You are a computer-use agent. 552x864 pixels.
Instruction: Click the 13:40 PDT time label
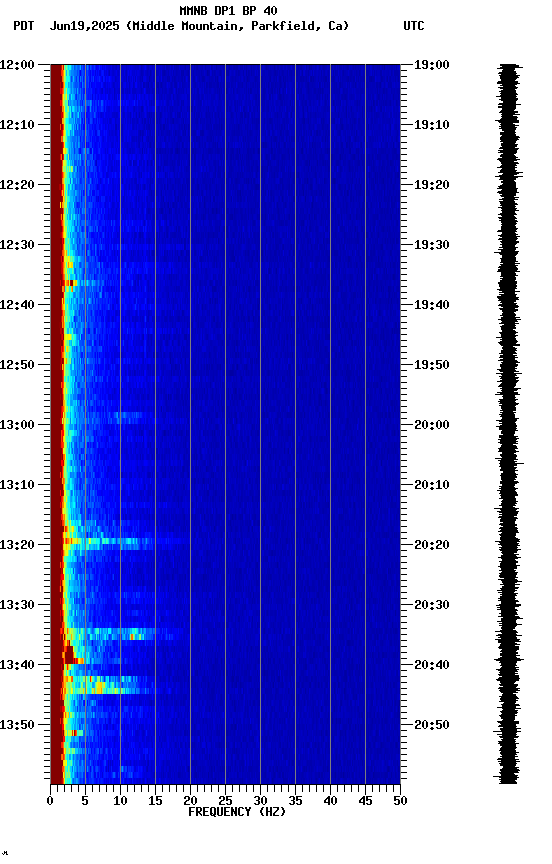[17, 665]
